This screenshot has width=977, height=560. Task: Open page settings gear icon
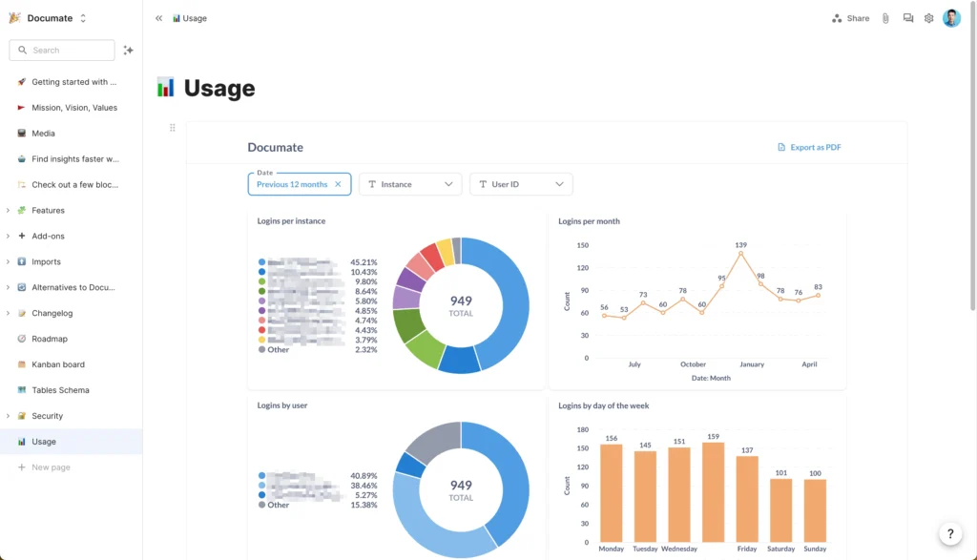pyautogui.click(x=928, y=18)
